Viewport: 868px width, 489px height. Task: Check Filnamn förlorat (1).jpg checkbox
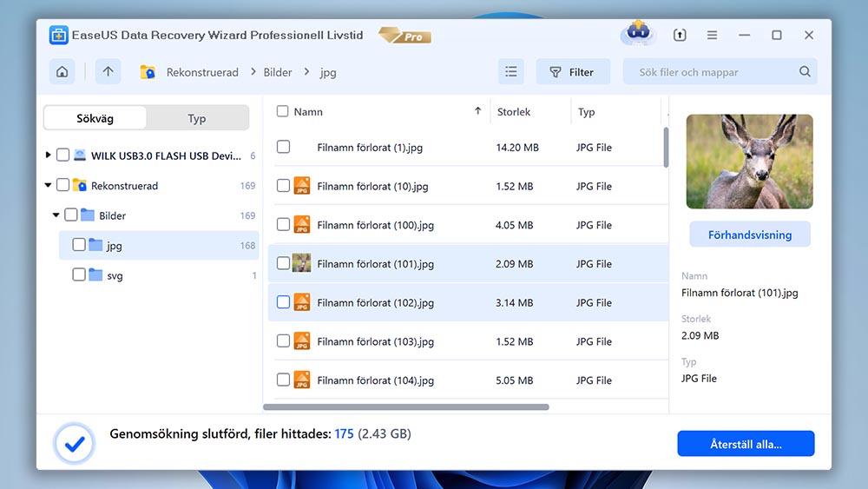pos(283,147)
